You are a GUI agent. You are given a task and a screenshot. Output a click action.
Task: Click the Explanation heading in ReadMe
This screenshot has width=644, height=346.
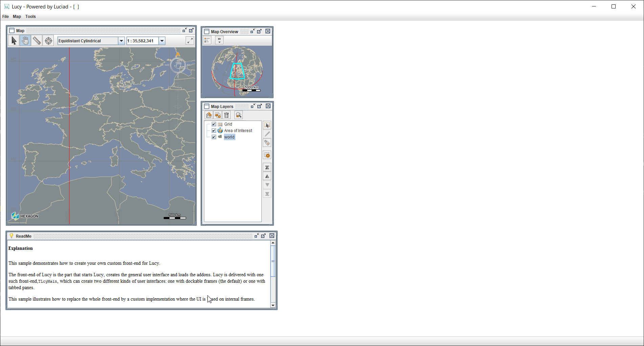pyautogui.click(x=21, y=248)
